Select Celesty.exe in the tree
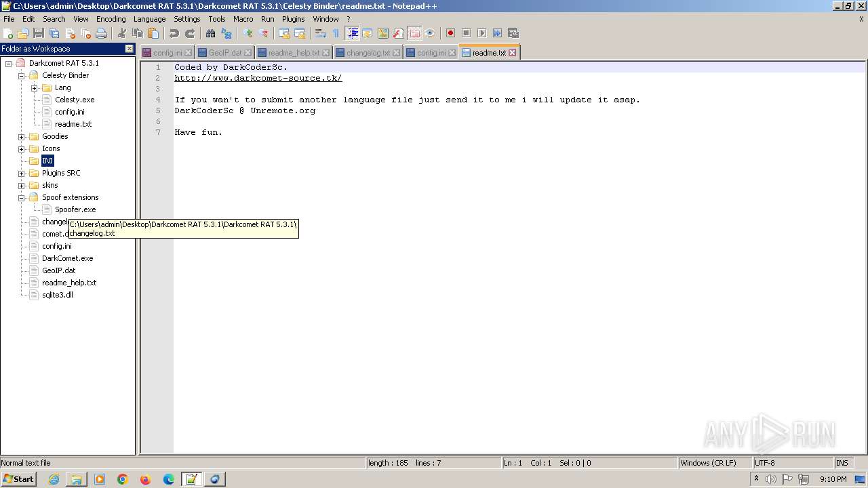 pyautogui.click(x=75, y=100)
